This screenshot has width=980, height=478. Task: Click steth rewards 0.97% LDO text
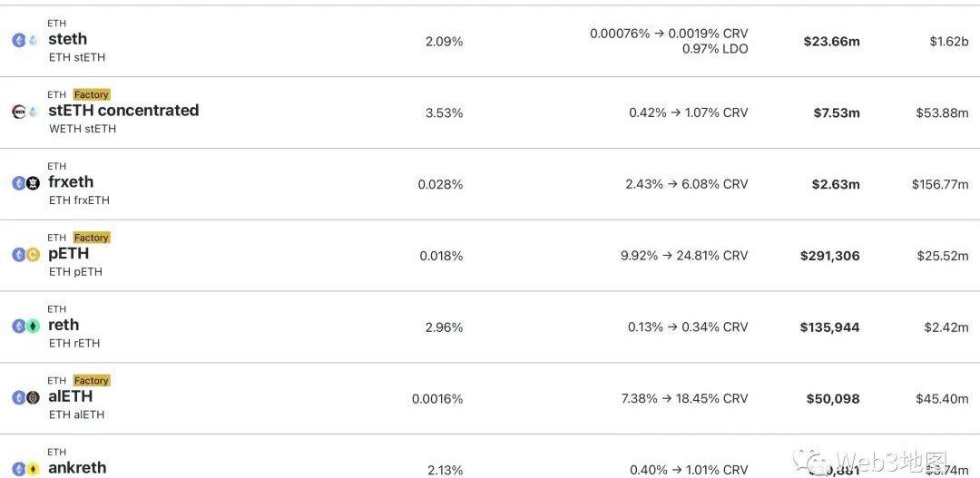coord(716,49)
